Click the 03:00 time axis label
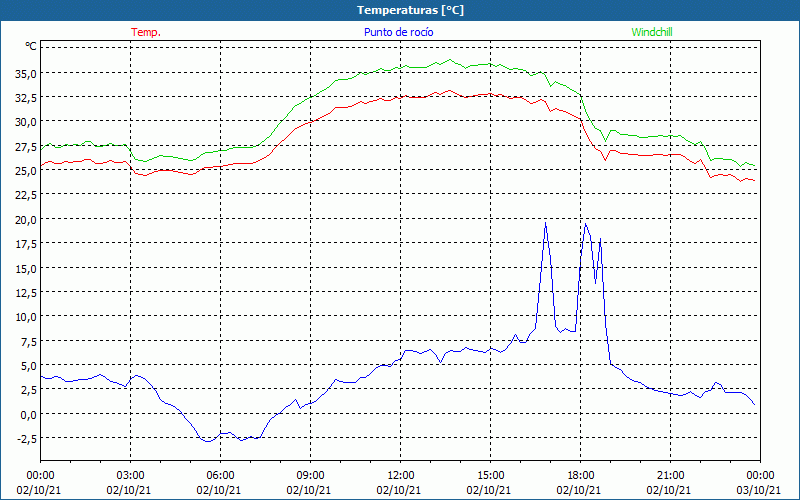Viewport: 800px width, 500px height. [x=130, y=476]
